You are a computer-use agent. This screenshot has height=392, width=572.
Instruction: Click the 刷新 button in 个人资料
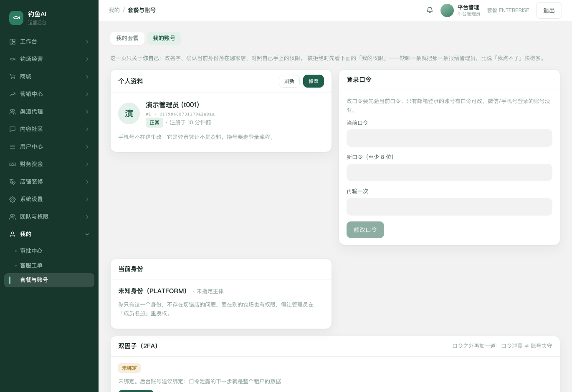pos(289,81)
